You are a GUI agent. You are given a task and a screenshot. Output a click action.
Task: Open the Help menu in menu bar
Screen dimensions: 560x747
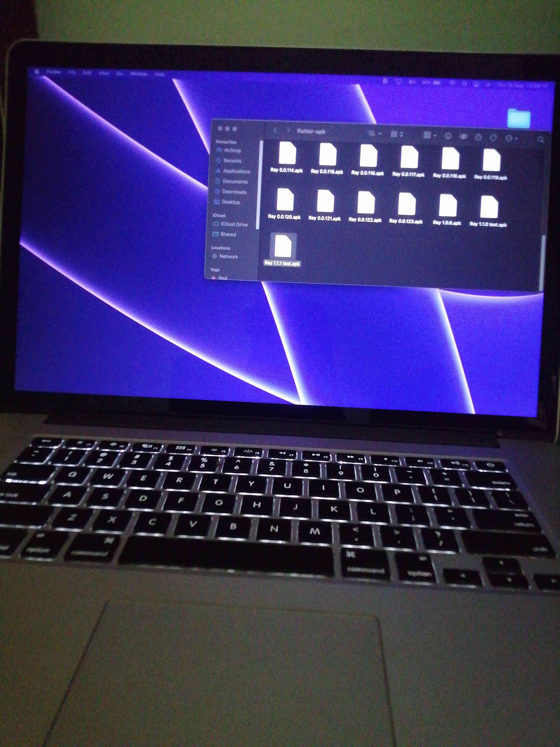click(x=159, y=74)
